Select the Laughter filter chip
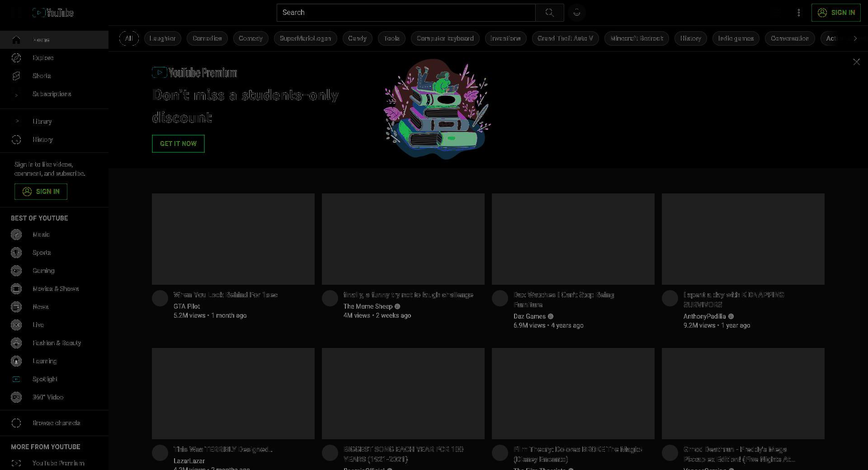Screen dimensions: 868x470 [x=163, y=38]
